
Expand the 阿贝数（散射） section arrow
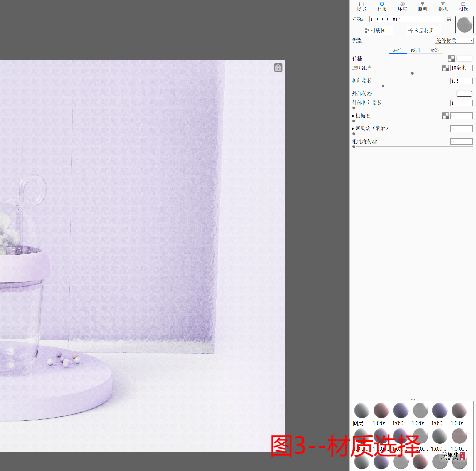[x=353, y=129]
